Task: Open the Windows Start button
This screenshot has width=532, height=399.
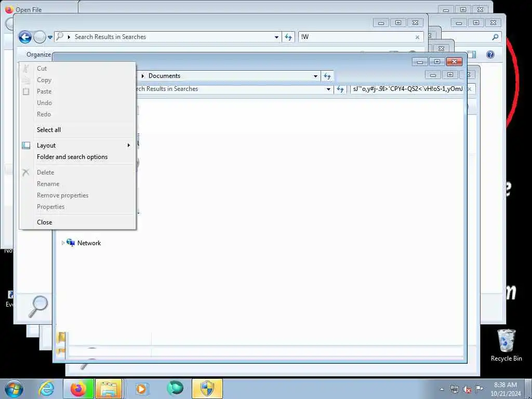Action: pos(14,389)
